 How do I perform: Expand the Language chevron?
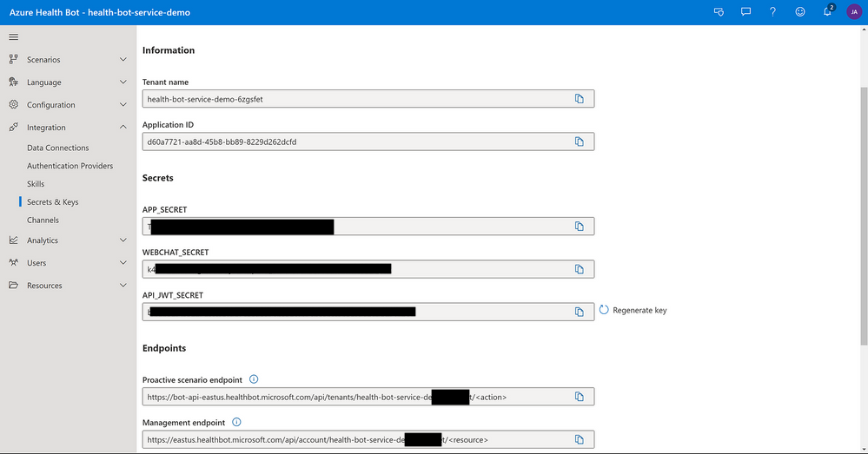pyautogui.click(x=123, y=82)
